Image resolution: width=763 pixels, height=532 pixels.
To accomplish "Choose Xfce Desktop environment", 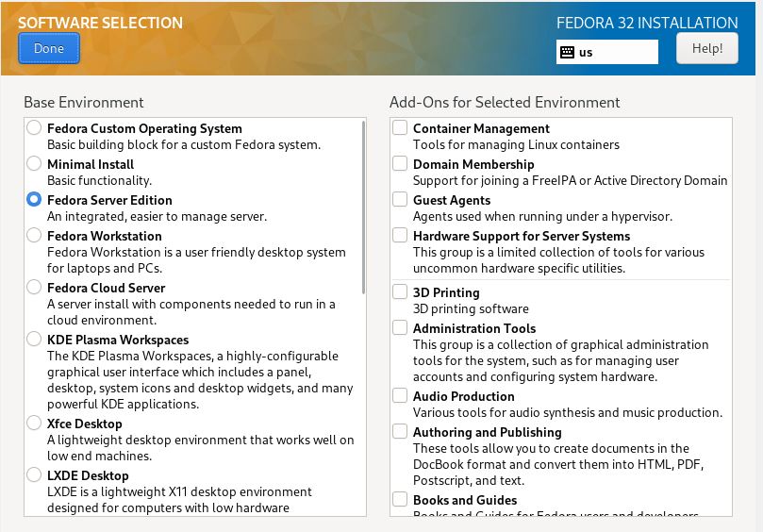I will point(34,423).
